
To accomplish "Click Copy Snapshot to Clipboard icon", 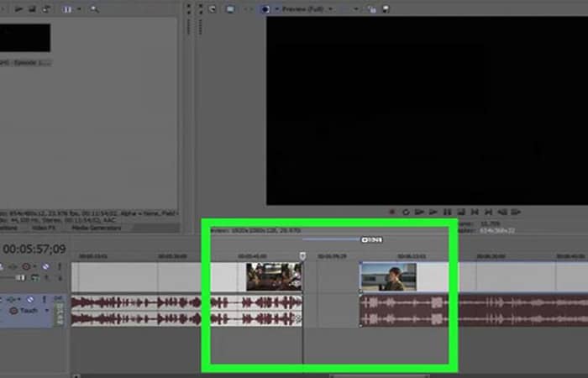I will (x=371, y=9).
